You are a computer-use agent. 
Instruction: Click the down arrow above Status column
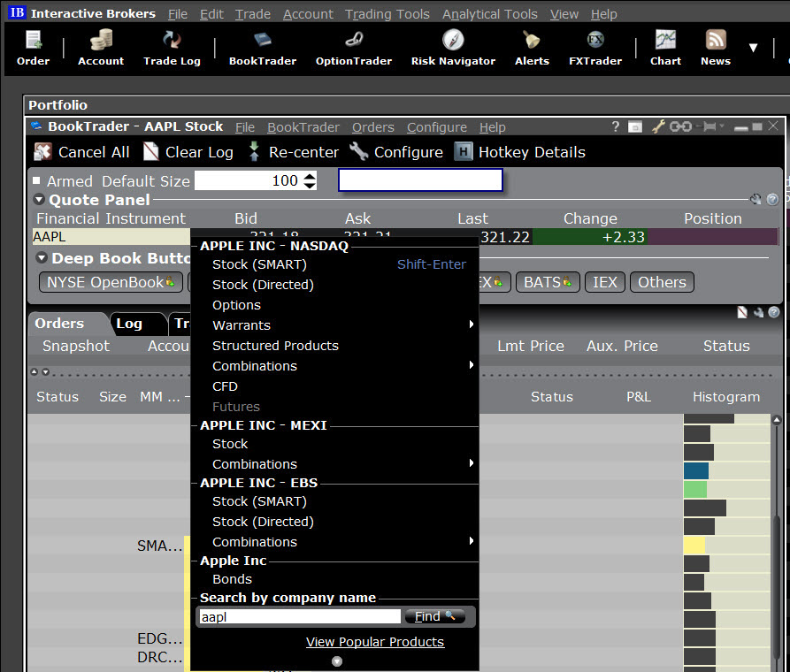tap(45, 371)
